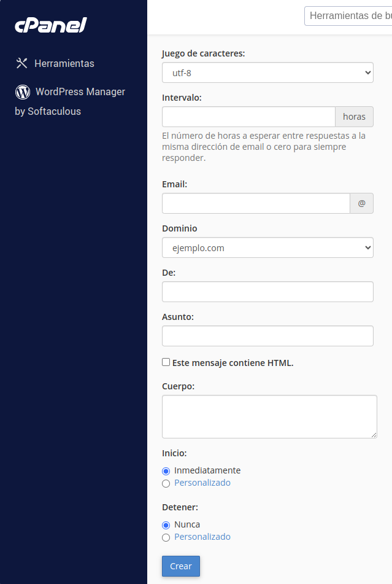Click the WordPress logo icon

(x=23, y=91)
